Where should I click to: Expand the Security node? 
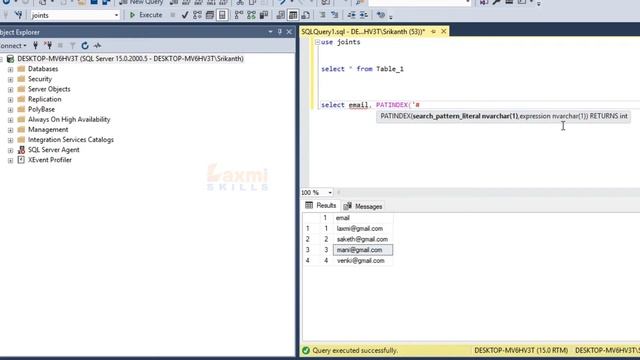pos(11,79)
